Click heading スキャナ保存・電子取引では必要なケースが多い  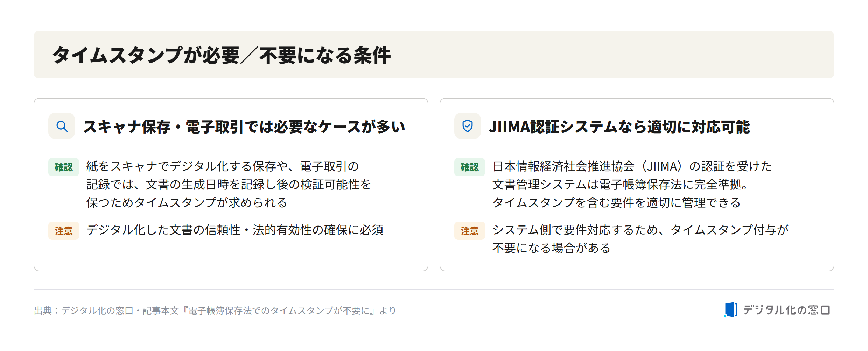(x=244, y=127)
